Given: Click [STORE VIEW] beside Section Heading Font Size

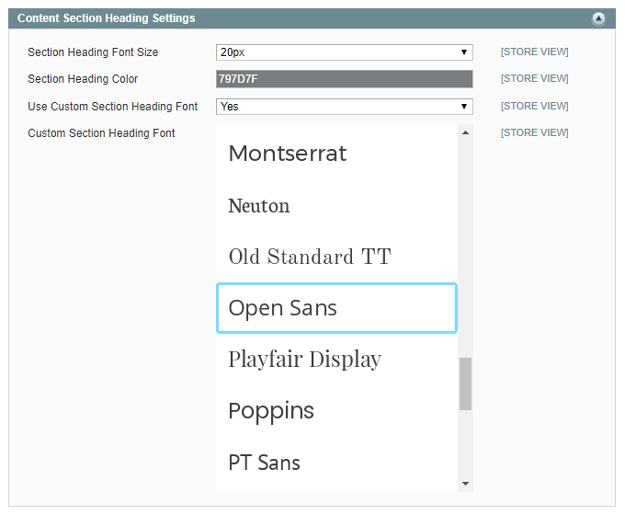Looking at the screenshot, I should point(535,52).
